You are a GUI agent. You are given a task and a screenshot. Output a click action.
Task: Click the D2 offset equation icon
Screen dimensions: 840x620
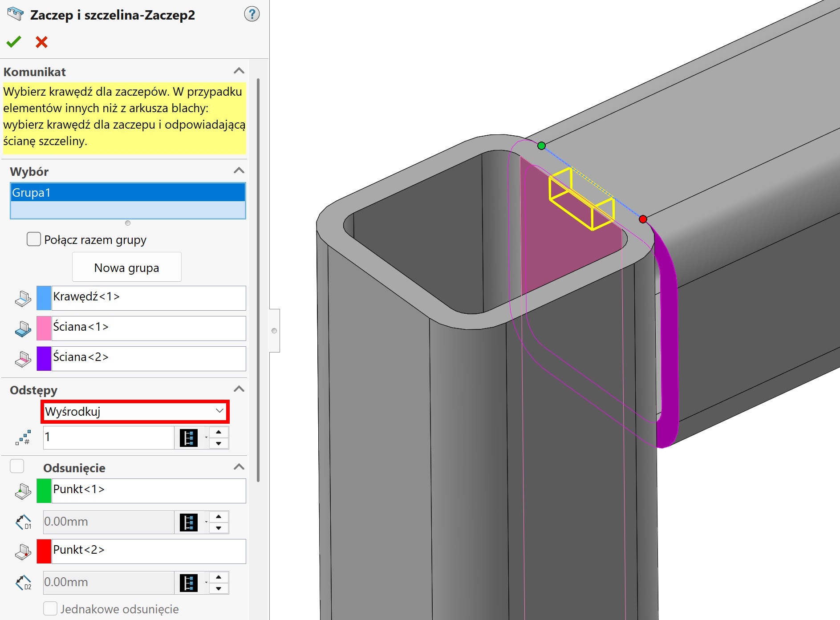(x=188, y=583)
